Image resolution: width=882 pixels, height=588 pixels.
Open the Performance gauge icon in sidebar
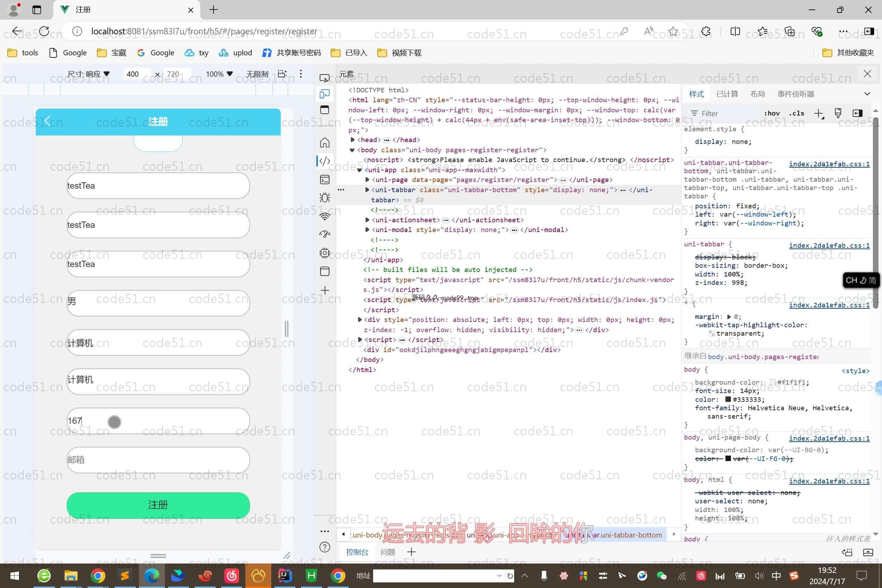(x=325, y=234)
